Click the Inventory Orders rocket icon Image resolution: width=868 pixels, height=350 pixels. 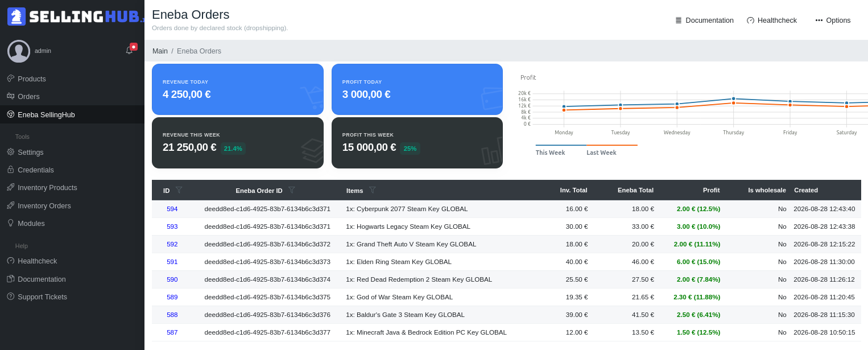(10, 205)
